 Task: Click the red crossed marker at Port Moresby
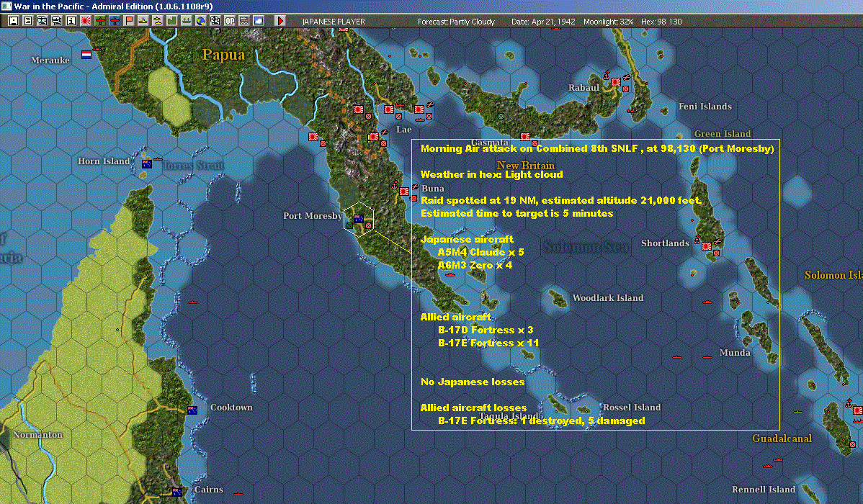point(368,225)
